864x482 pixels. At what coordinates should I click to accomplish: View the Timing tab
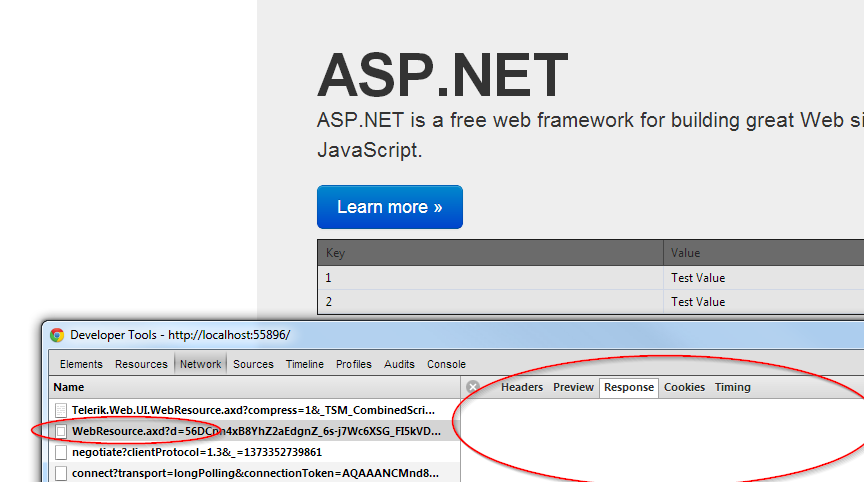[732, 387]
